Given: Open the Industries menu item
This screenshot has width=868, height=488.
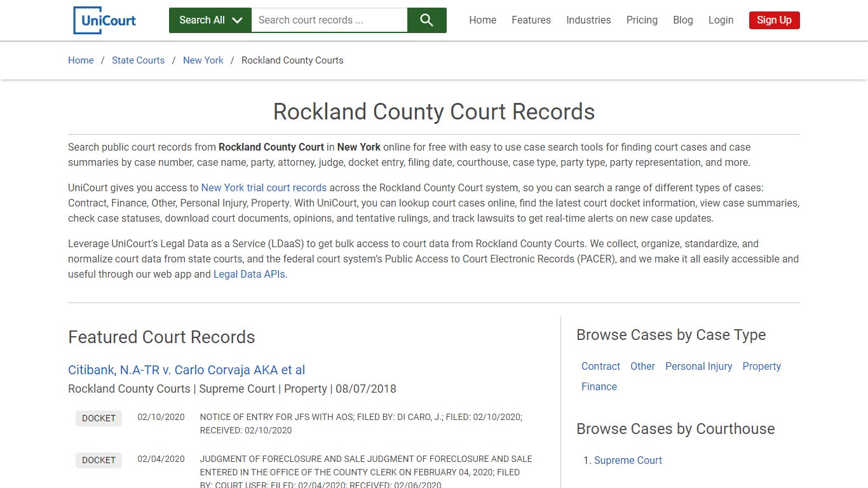Looking at the screenshot, I should tap(588, 20).
